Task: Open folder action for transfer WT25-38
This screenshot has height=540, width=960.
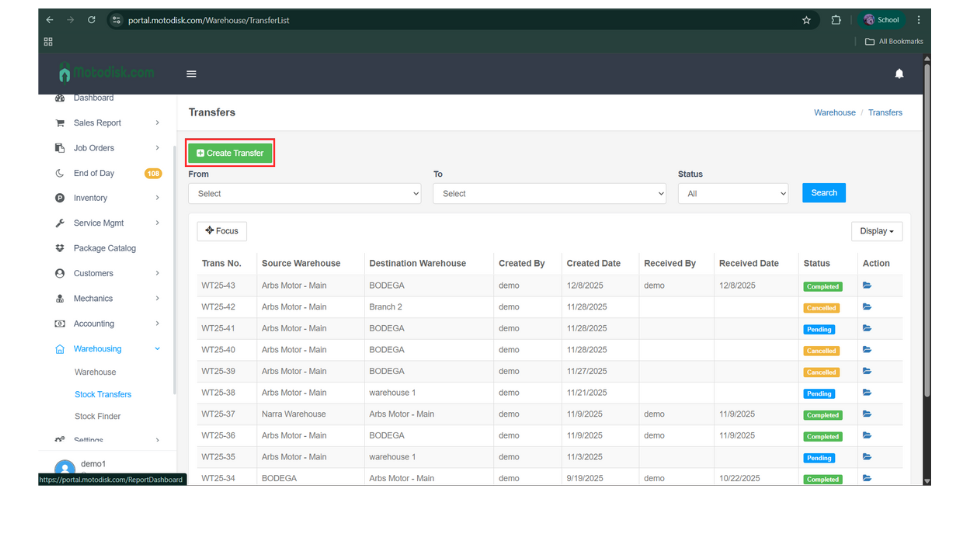Action: point(867,393)
